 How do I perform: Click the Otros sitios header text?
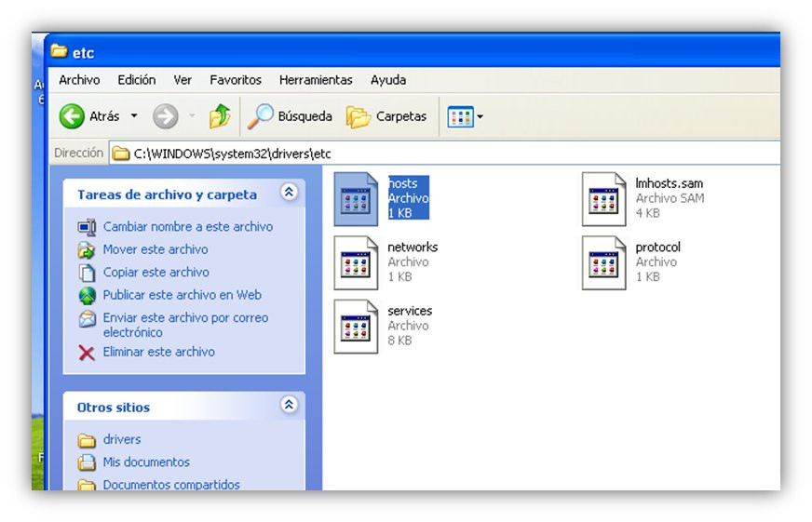point(114,408)
